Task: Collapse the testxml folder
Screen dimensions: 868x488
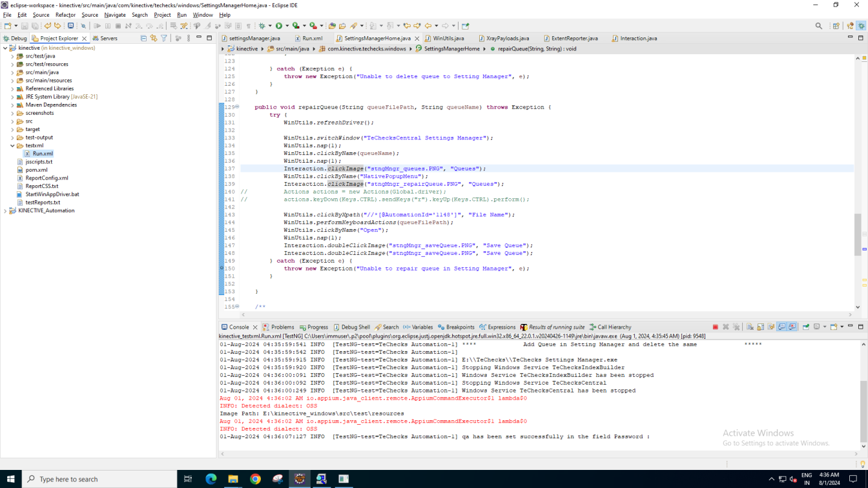Action: (x=12, y=146)
